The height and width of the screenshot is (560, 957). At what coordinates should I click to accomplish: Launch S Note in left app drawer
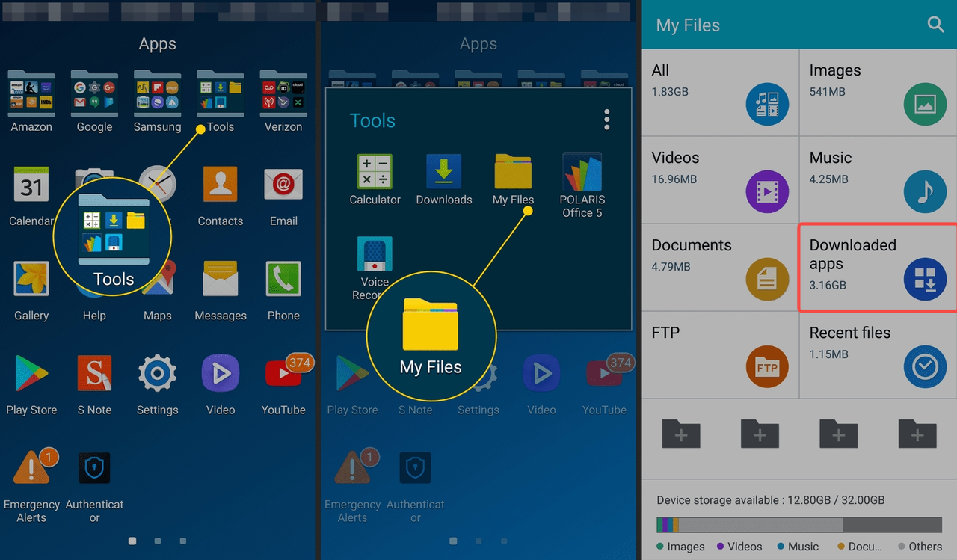[94, 384]
